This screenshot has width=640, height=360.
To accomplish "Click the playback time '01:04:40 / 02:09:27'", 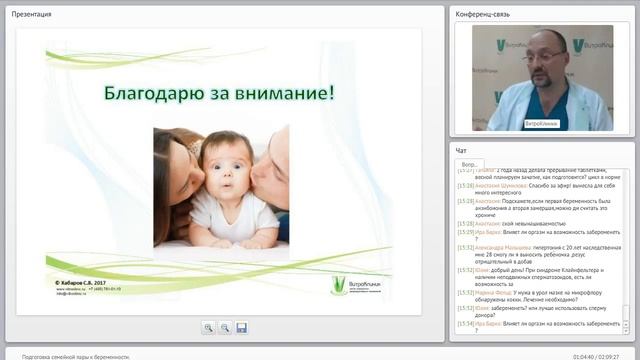I will coord(596,357).
